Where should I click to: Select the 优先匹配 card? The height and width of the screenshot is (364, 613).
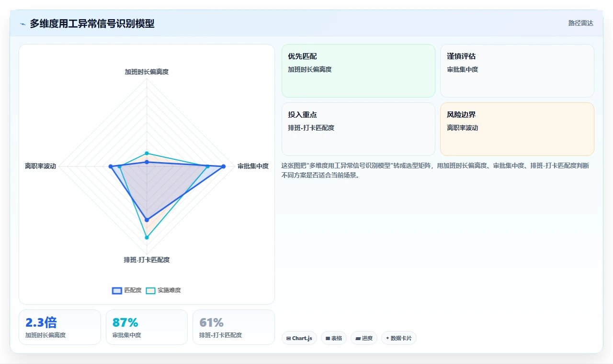[x=358, y=71]
